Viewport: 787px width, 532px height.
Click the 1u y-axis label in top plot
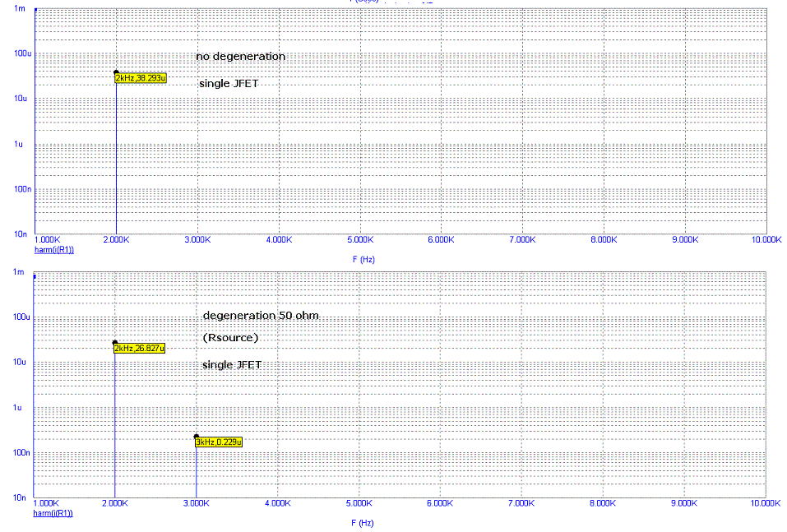[19, 145]
